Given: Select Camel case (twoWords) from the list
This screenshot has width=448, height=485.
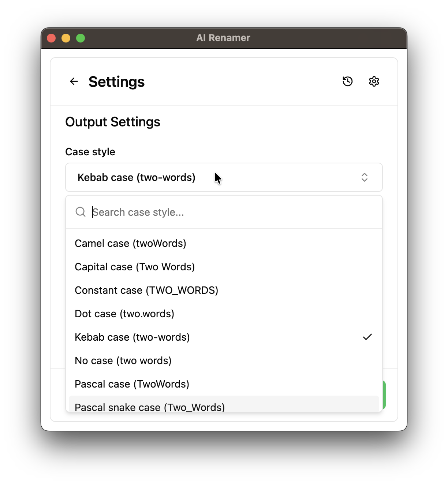Looking at the screenshot, I should click(x=131, y=243).
